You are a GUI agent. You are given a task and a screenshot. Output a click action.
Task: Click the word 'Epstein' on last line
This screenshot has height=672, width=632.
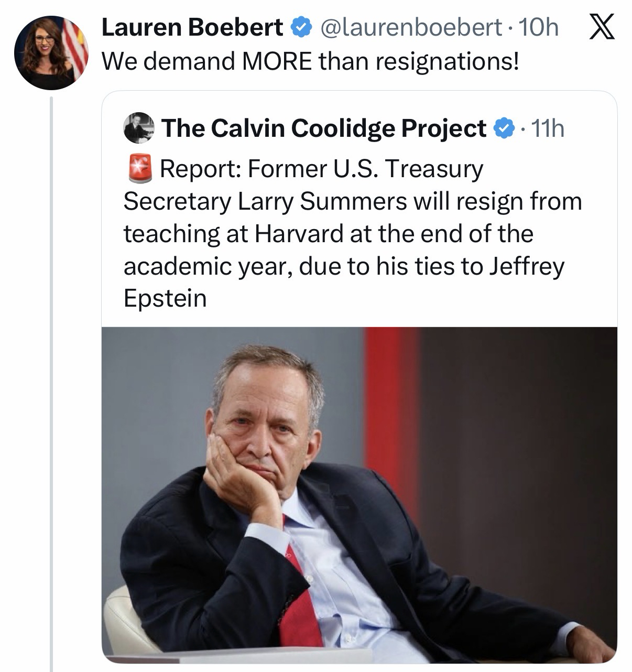(x=165, y=298)
